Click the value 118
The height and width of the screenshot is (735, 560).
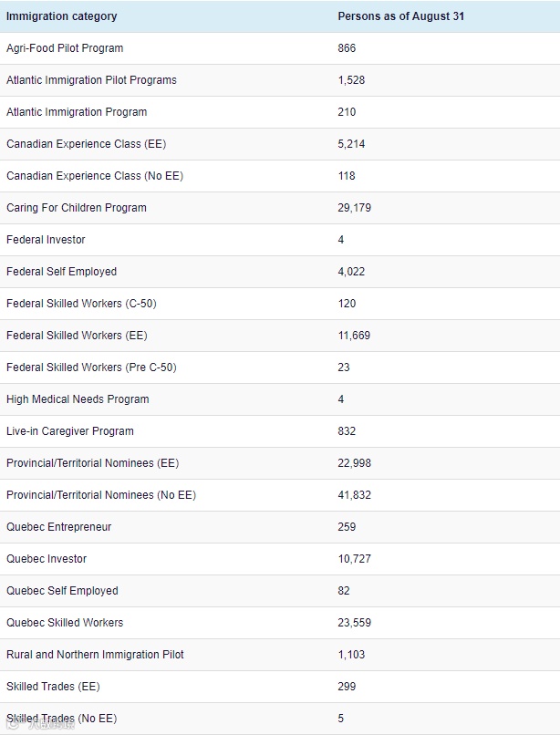[347, 176]
